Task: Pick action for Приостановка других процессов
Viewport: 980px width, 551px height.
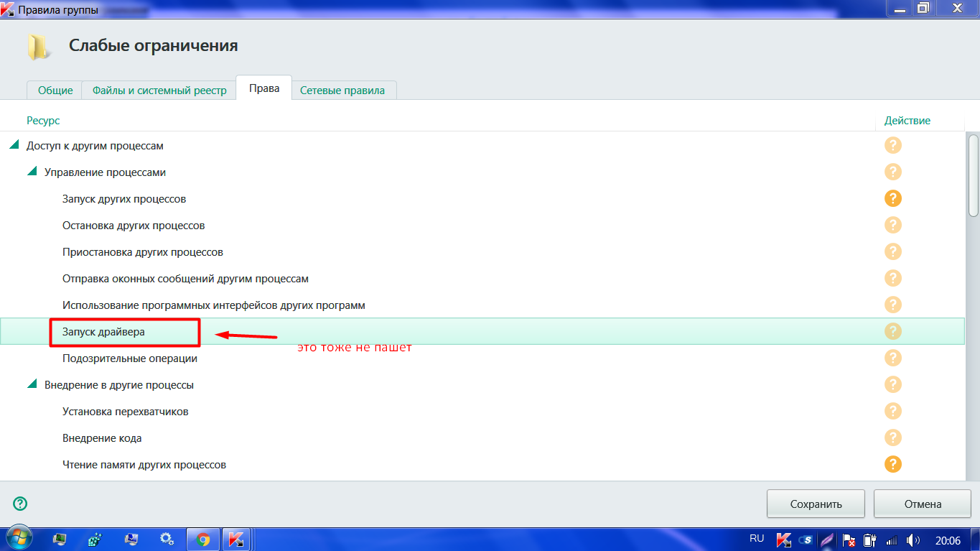Action: click(892, 252)
